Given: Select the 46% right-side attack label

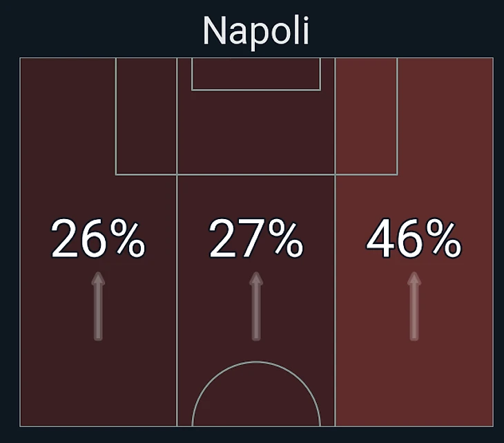Looking at the screenshot, I should click(414, 239).
